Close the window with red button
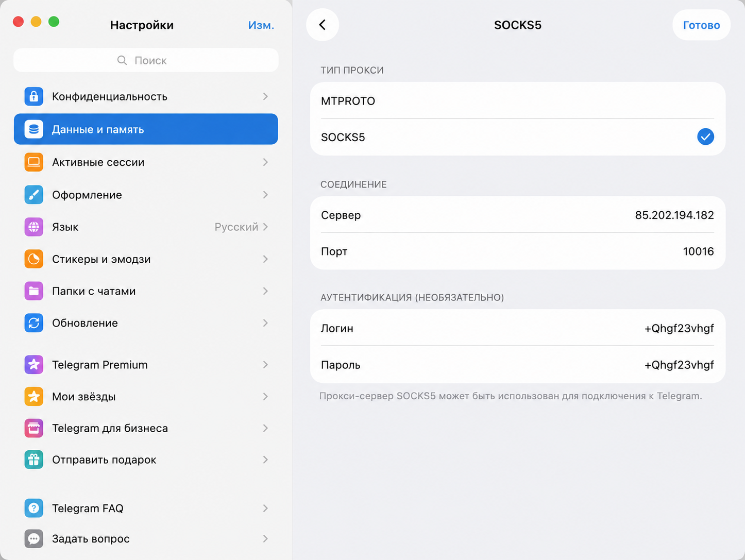 click(x=19, y=22)
